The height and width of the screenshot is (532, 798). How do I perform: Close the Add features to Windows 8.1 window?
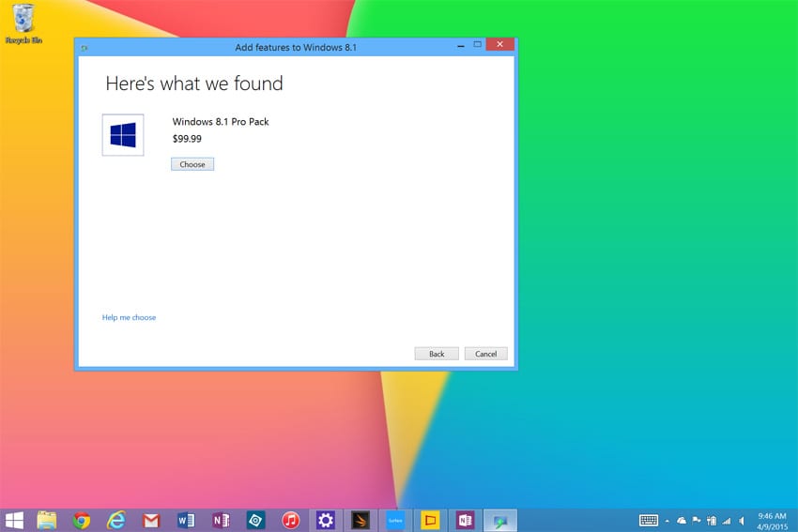click(499, 45)
